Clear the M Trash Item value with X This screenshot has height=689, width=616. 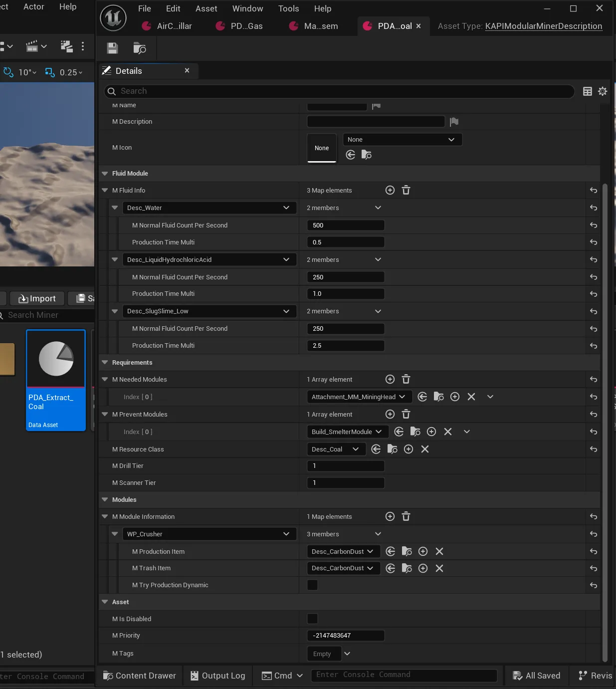pos(439,568)
